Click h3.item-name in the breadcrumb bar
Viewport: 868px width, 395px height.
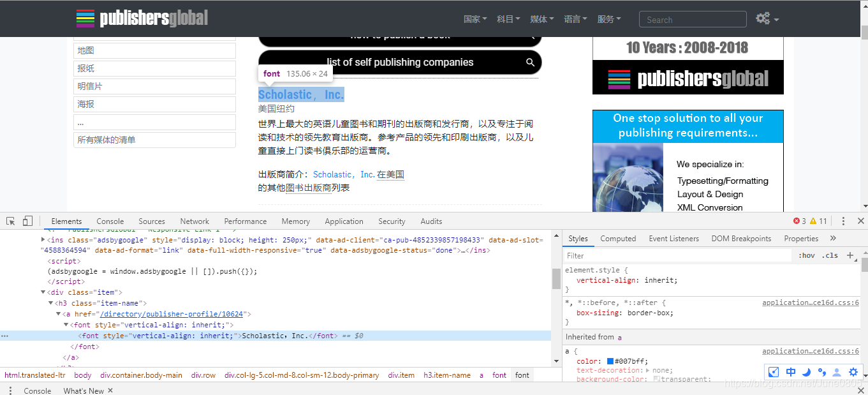(x=447, y=375)
